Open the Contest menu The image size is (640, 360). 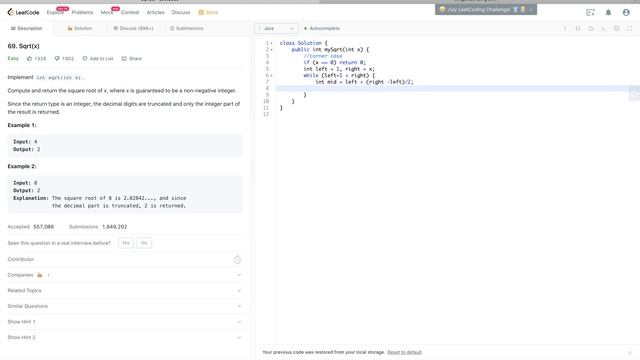pos(130,12)
